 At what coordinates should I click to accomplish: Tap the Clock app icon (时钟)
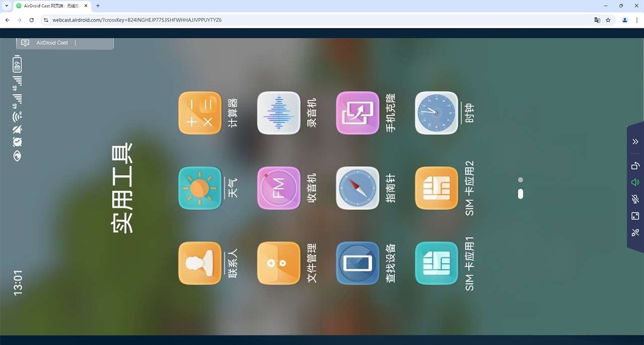tap(436, 113)
